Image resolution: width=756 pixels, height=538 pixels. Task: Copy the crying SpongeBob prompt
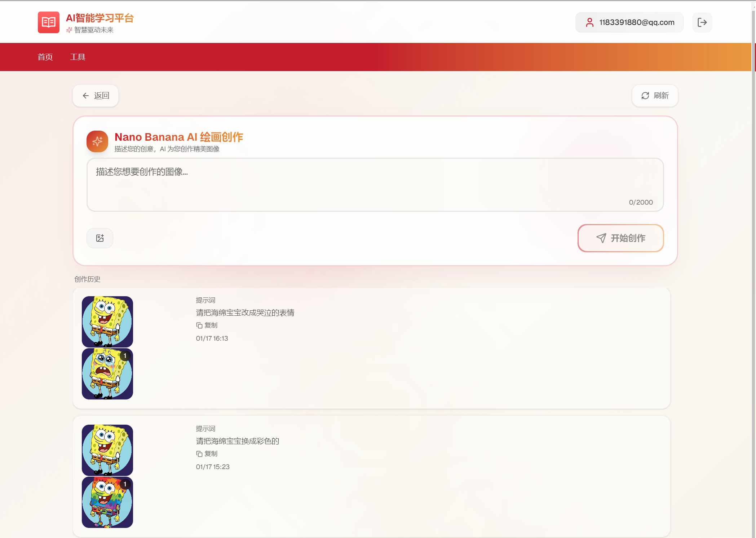pyautogui.click(x=207, y=325)
